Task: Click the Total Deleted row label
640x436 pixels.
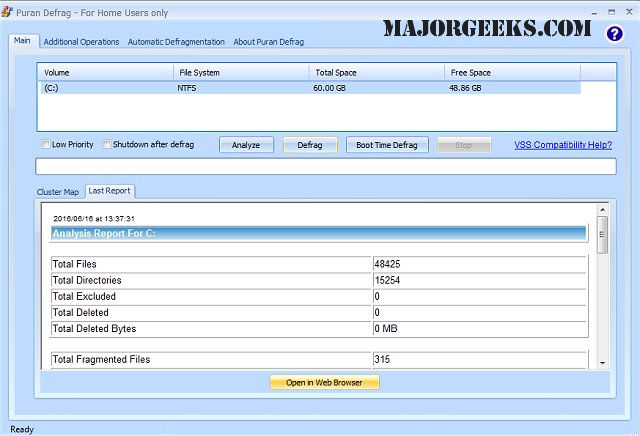Action: pos(80,313)
